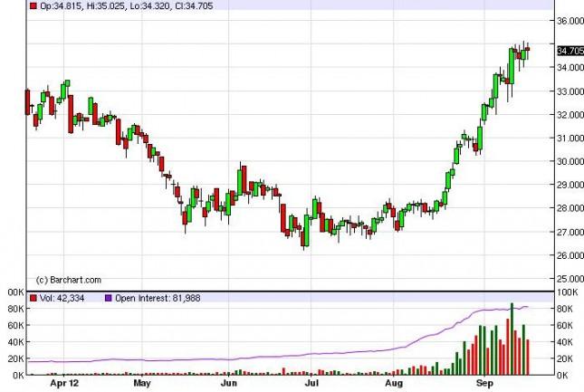
Task: Click the 31.000 price axis label
Action: tap(570, 139)
